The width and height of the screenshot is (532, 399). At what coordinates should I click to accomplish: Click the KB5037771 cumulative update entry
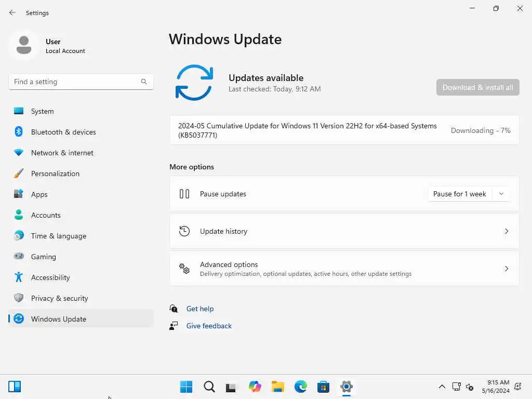coord(344,130)
